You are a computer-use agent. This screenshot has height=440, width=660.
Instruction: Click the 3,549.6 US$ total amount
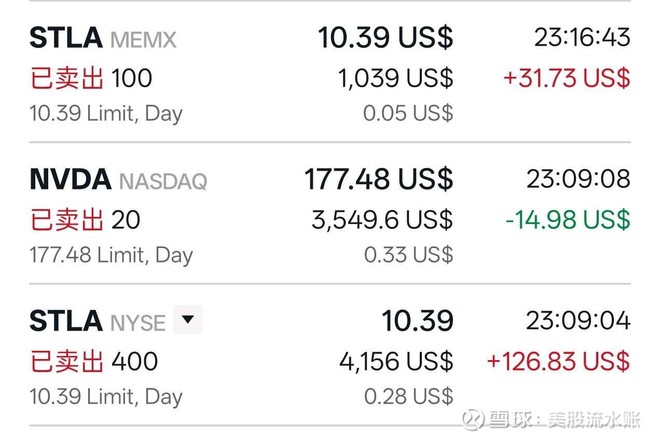point(382,219)
